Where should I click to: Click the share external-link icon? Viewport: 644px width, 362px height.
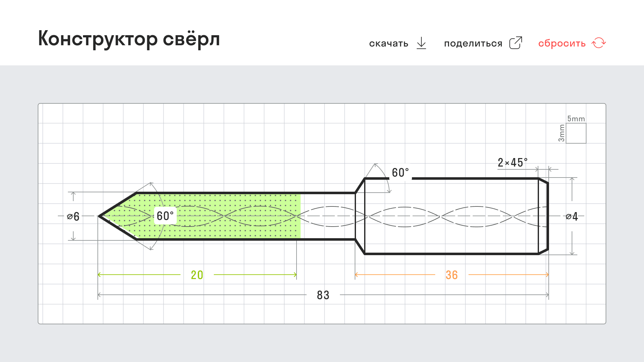coord(516,43)
